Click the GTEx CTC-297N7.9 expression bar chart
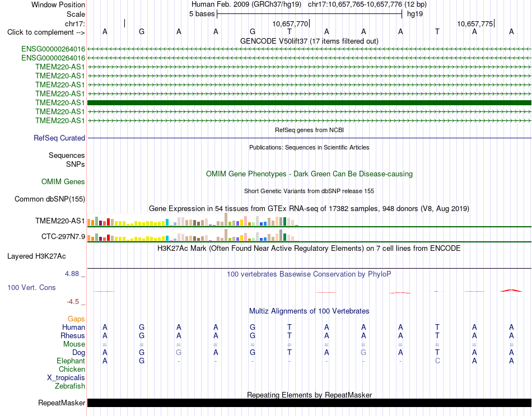Screen dimensions: 532x416 click(193, 235)
